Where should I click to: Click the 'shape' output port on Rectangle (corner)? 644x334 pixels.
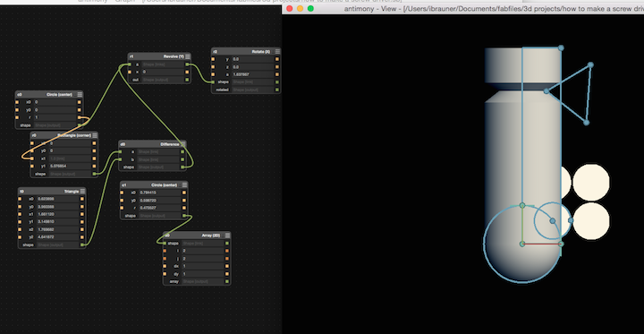click(95, 174)
